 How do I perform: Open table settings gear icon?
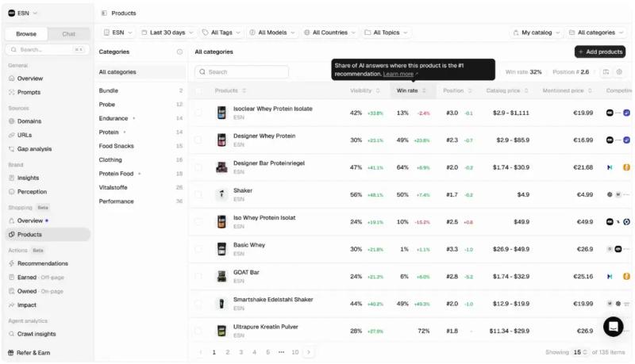(619, 72)
